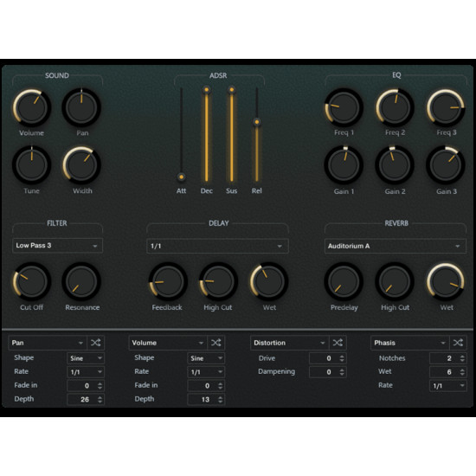Click the Phasis Notches value field 2
The width and height of the screenshot is (476, 476).
pyautogui.click(x=448, y=358)
